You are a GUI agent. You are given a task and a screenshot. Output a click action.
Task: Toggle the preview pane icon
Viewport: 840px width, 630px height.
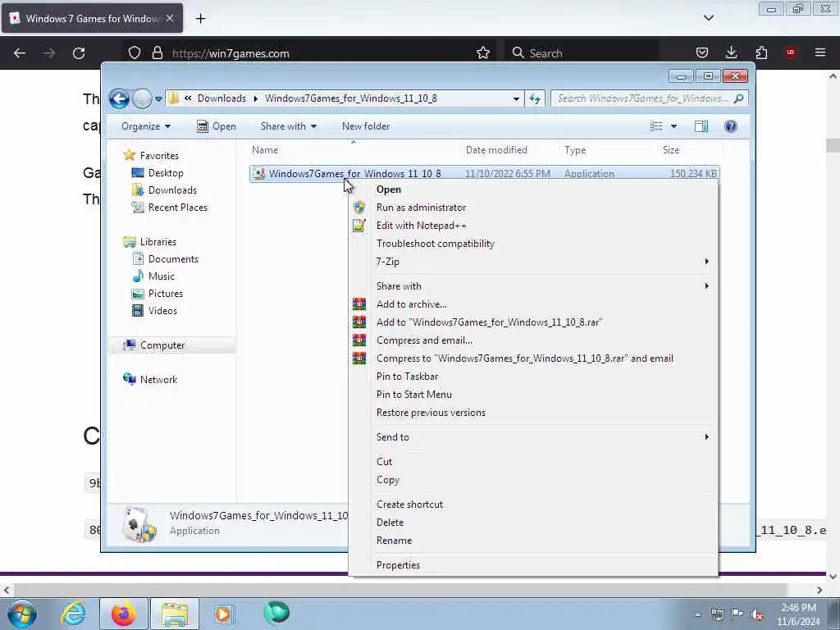pyautogui.click(x=701, y=126)
